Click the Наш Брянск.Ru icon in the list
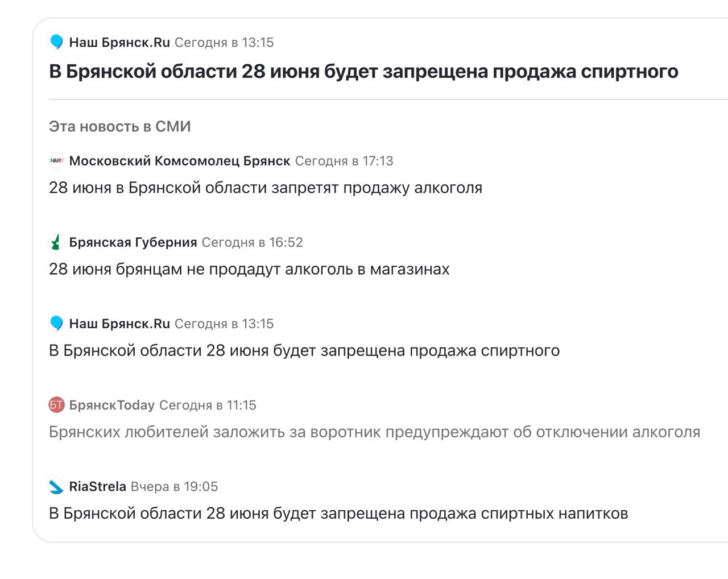 click(56, 324)
